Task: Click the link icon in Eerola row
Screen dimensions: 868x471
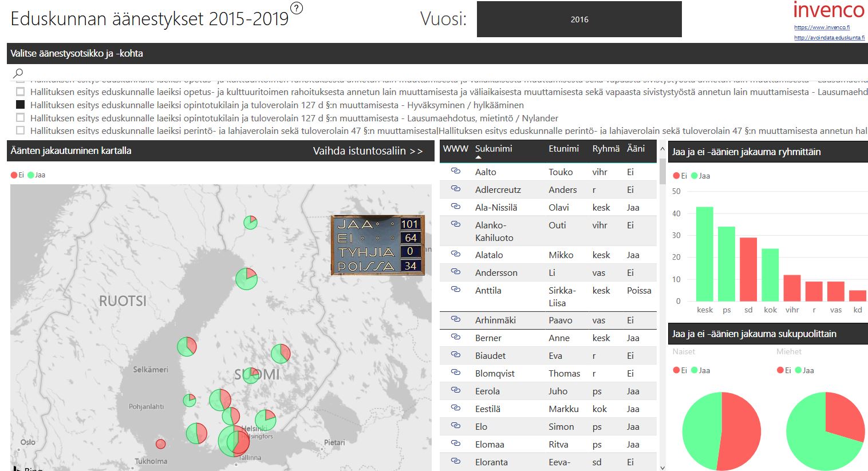Action: coord(456,390)
